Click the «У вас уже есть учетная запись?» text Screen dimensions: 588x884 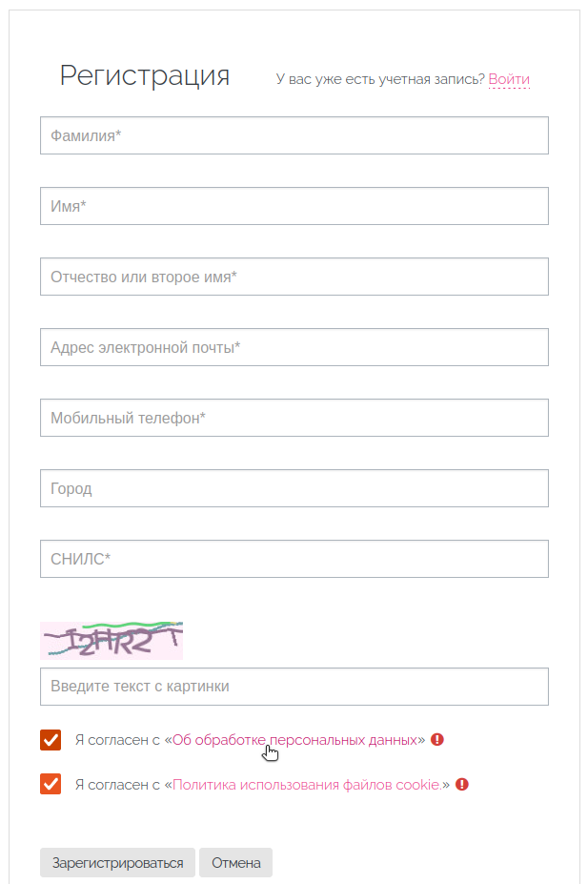[380, 79]
